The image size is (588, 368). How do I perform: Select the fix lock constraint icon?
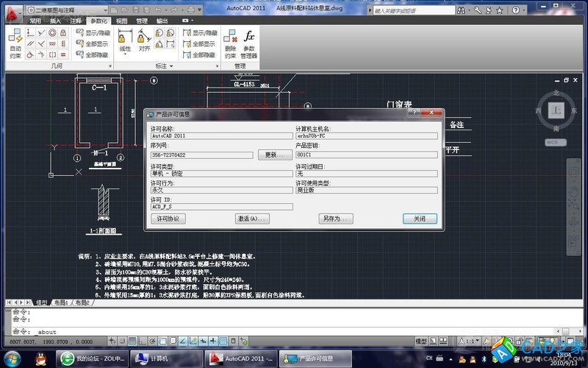coord(63,33)
